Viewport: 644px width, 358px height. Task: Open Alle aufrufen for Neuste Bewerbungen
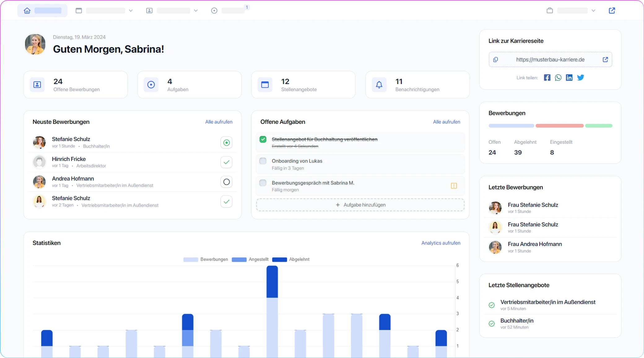tap(219, 122)
